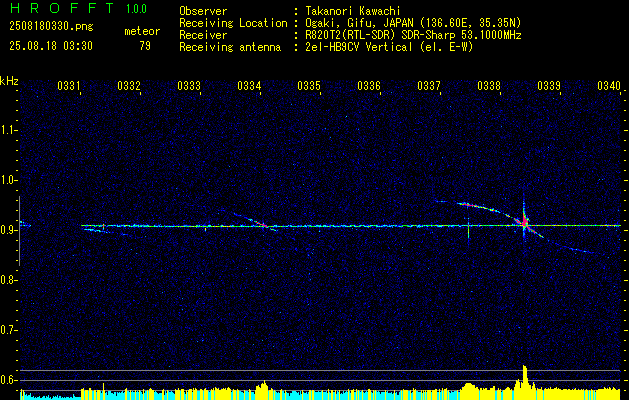The height and width of the screenshot is (400, 629).
Task: Click time marker 0338
Action: [x=489, y=85]
